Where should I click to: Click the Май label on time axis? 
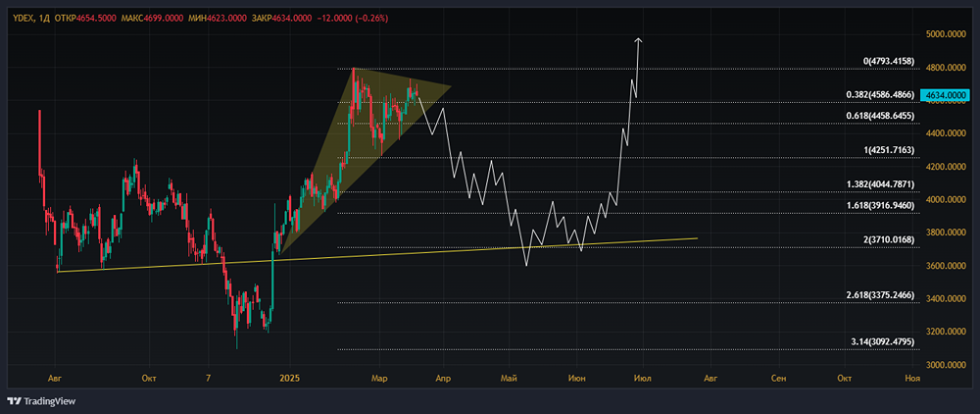[x=509, y=379]
